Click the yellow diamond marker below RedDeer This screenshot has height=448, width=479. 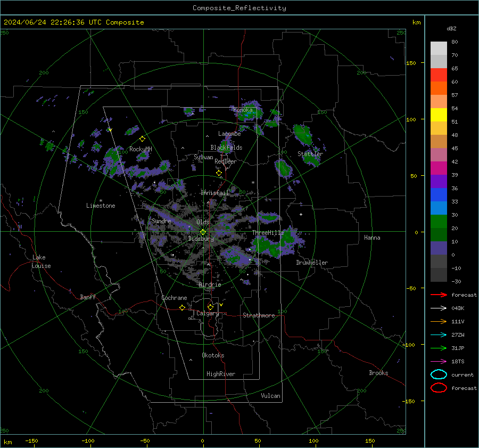(x=219, y=173)
